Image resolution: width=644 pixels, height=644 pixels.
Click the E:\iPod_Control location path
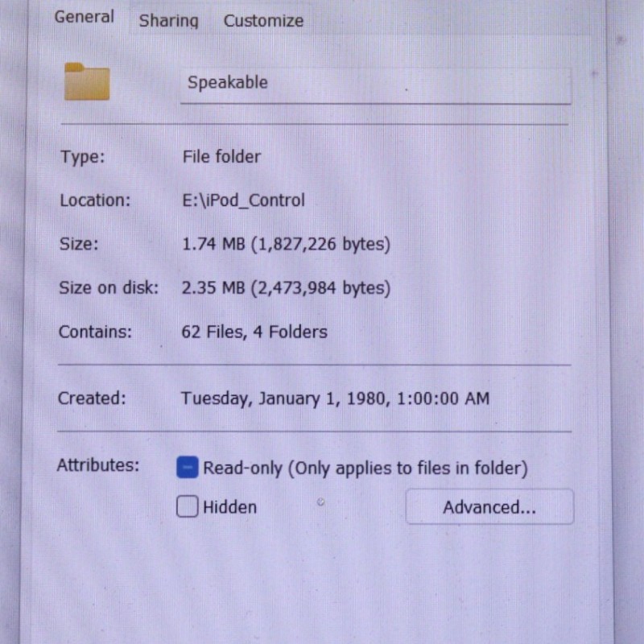click(x=243, y=200)
